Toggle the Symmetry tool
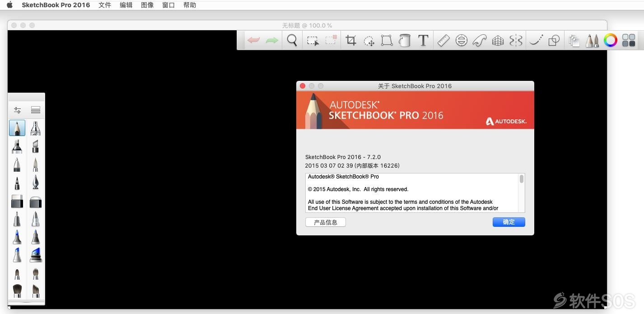Image resolution: width=644 pixels, height=314 pixels. click(x=516, y=41)
